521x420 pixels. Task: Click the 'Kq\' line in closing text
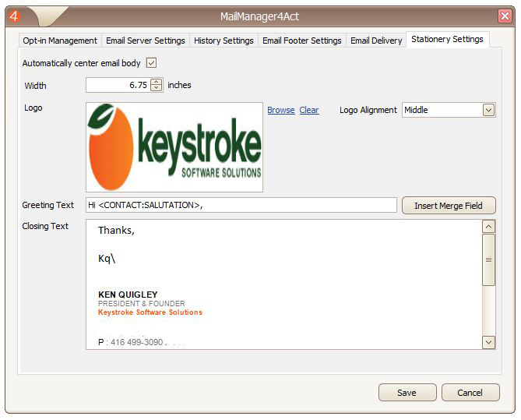pos(107,259)
